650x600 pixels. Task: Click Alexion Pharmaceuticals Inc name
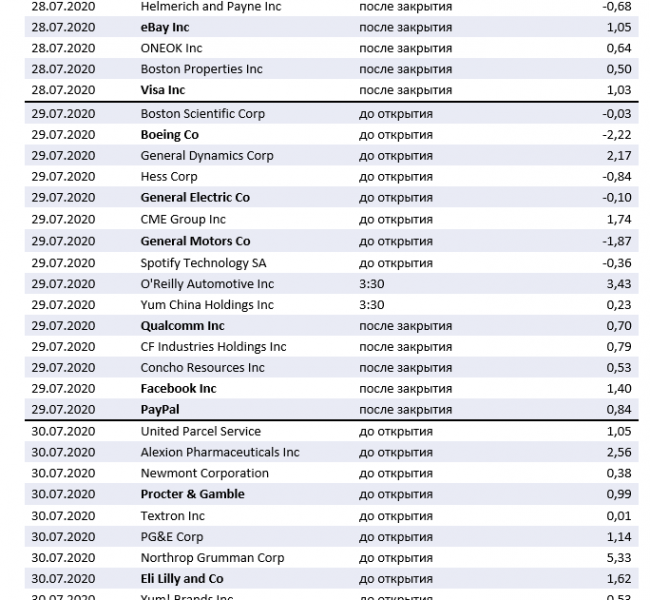220,452
